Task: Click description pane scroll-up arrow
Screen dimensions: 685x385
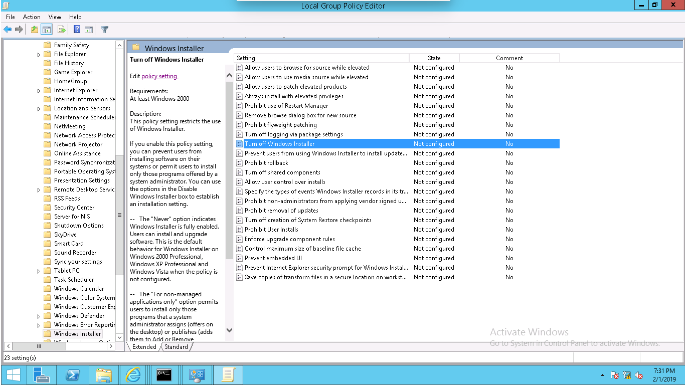Action: point(229,75)
